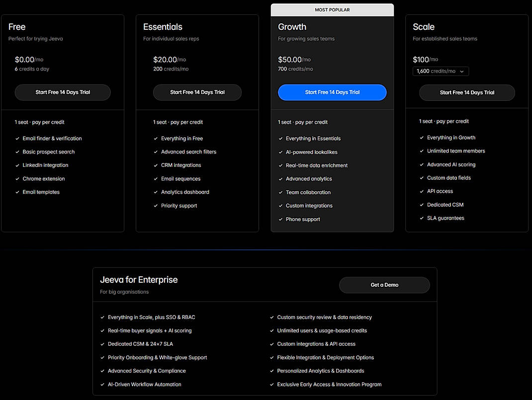Click the checkmark beside AI-Driven Workflow Automation
The image size is (532, 400).
pos(101,384)
